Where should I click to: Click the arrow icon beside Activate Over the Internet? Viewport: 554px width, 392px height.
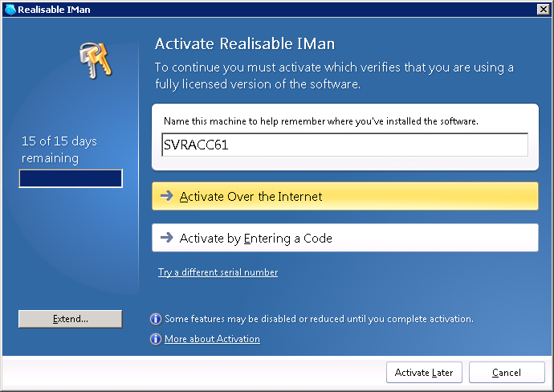point(167,196)
